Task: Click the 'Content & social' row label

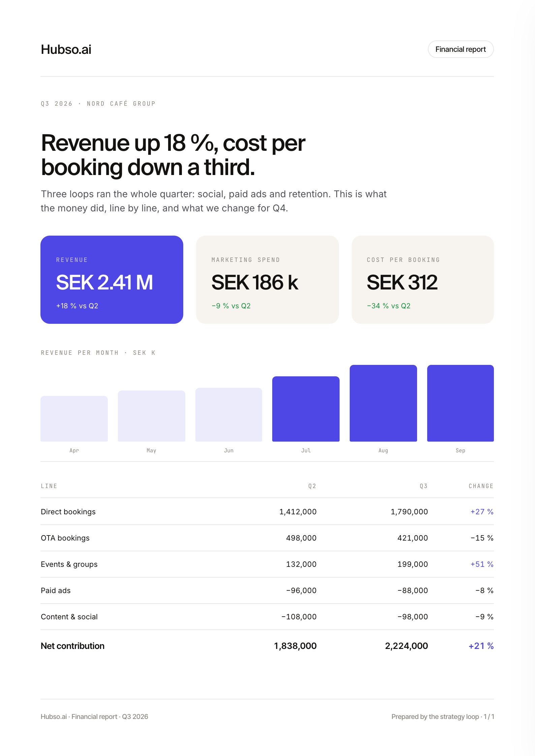Action: coord(69,617)
